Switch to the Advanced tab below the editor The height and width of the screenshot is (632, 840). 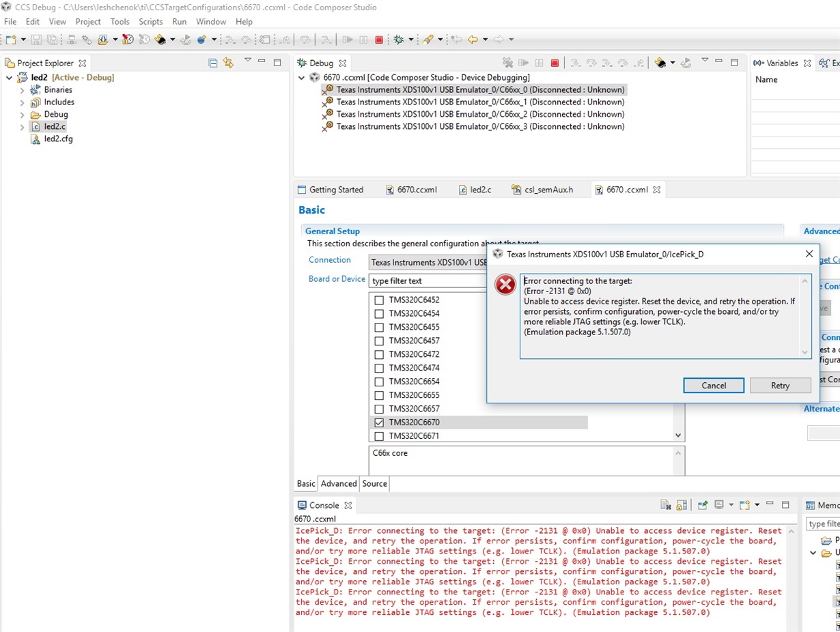click(339, 483)
